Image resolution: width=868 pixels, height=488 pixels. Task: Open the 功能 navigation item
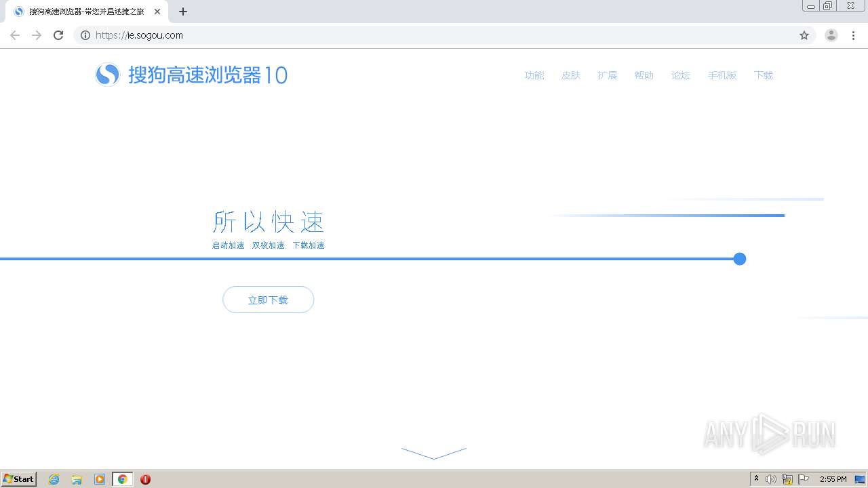click(534, 75)
